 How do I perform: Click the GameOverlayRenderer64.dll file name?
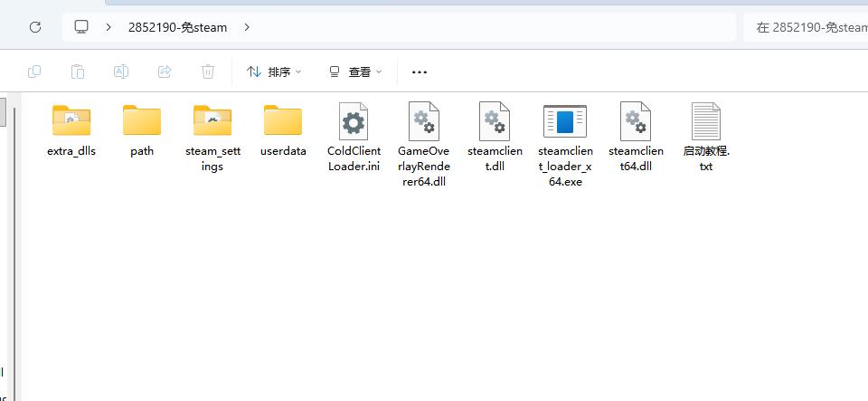click(424, 167)
